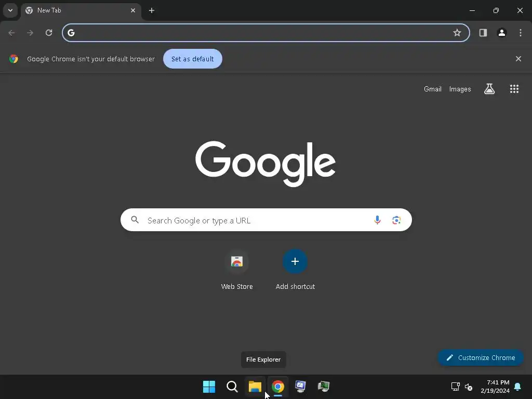
Task: Open a new tab with plus button
Action: pyautogui.click(x=152, y=10)
